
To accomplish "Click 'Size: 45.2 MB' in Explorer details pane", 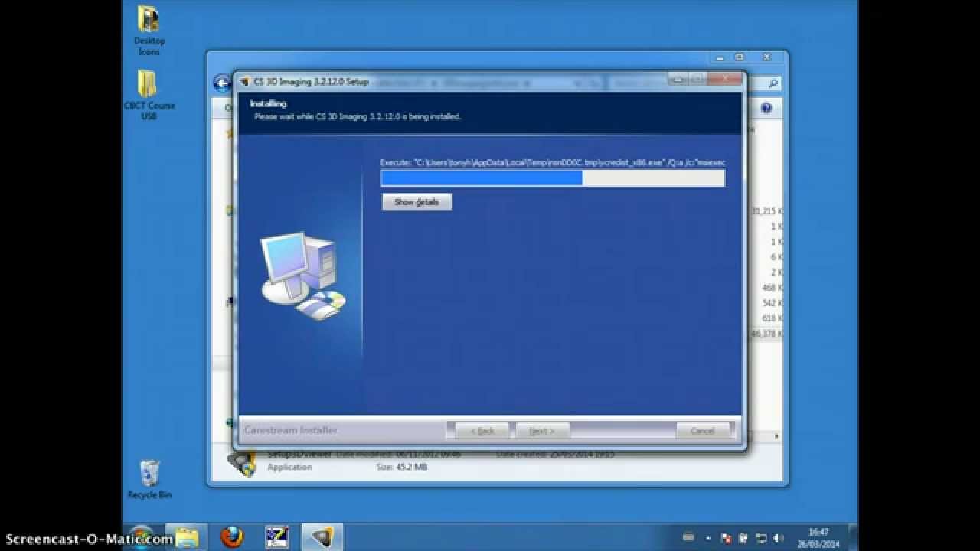I will (401, 467).
